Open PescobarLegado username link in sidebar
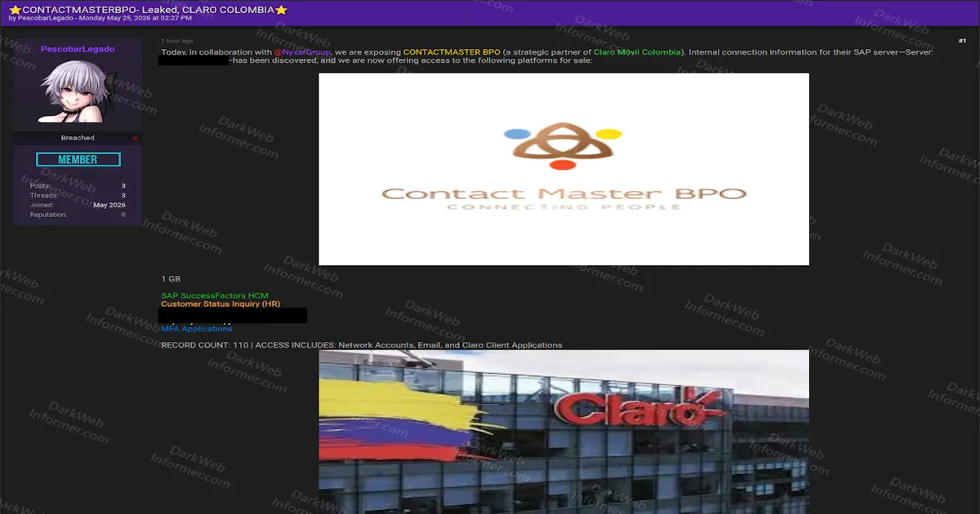The image size is (980, 514). 78,49
